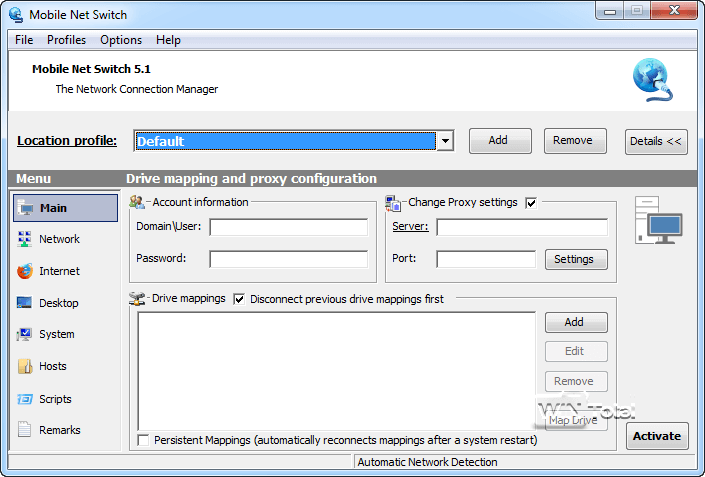This screenshot has width=705, height=477.
Task: Switch to the Network section label
Action: [59, 239]
